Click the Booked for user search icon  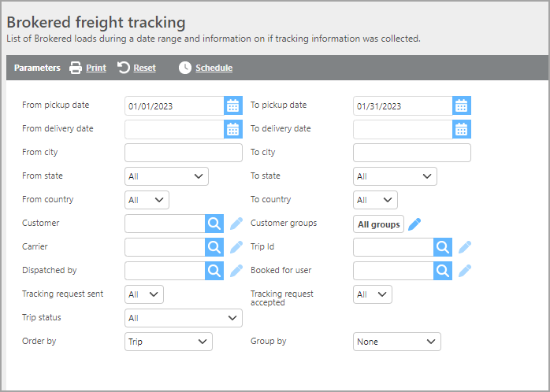(x=442, y=271)
